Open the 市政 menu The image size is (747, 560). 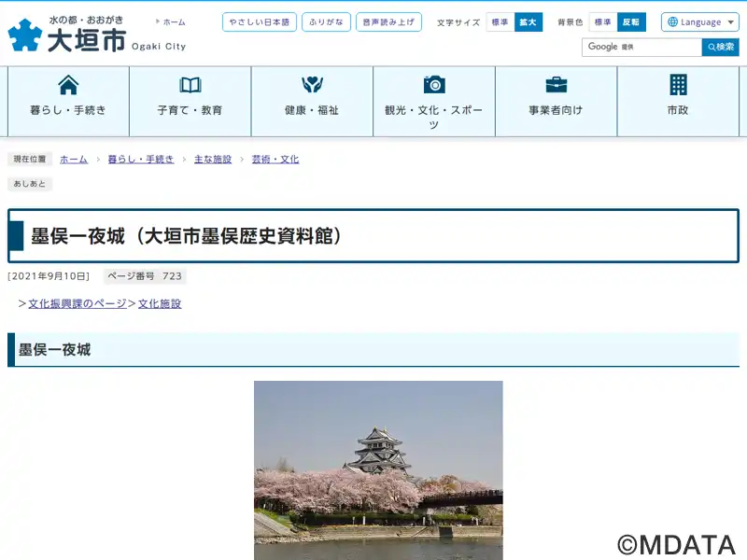[x=678, y=102]
